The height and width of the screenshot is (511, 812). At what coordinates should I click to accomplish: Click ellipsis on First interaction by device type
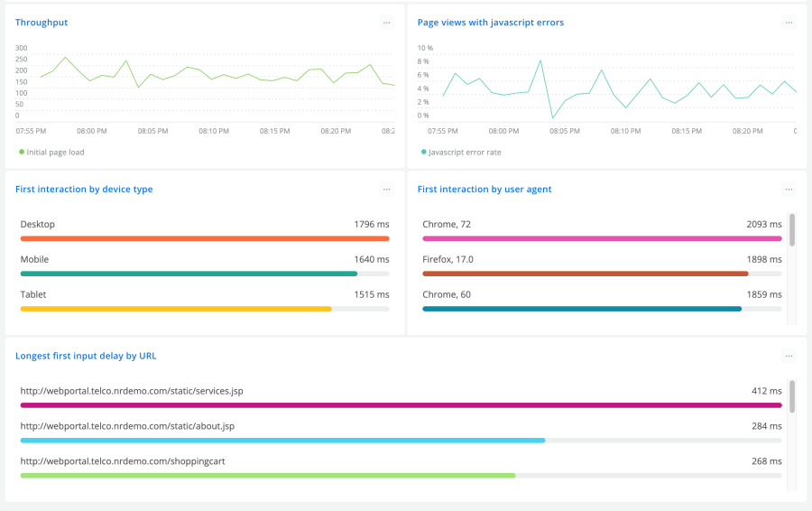coord(386,190)
